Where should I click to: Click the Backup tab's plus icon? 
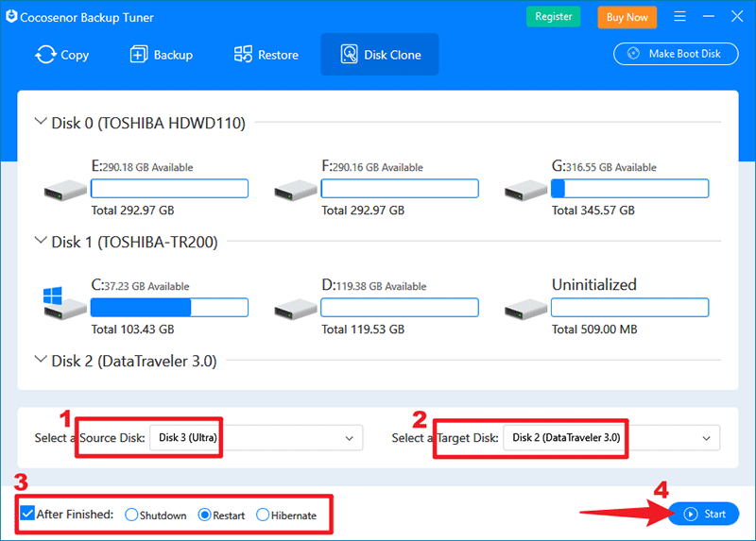(139, 55)
